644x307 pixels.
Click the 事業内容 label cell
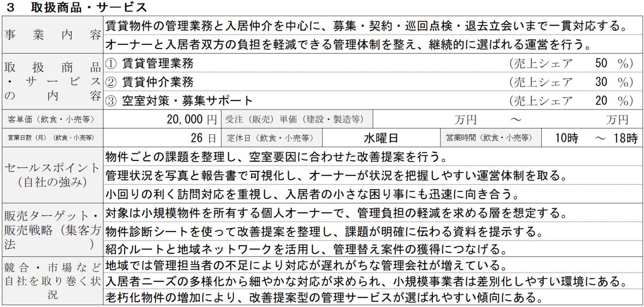tap(52, 35)
